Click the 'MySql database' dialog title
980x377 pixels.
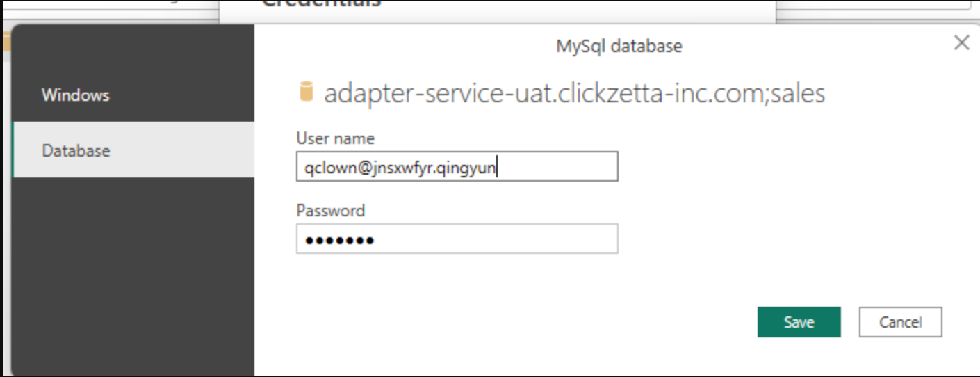pos(619,47)
